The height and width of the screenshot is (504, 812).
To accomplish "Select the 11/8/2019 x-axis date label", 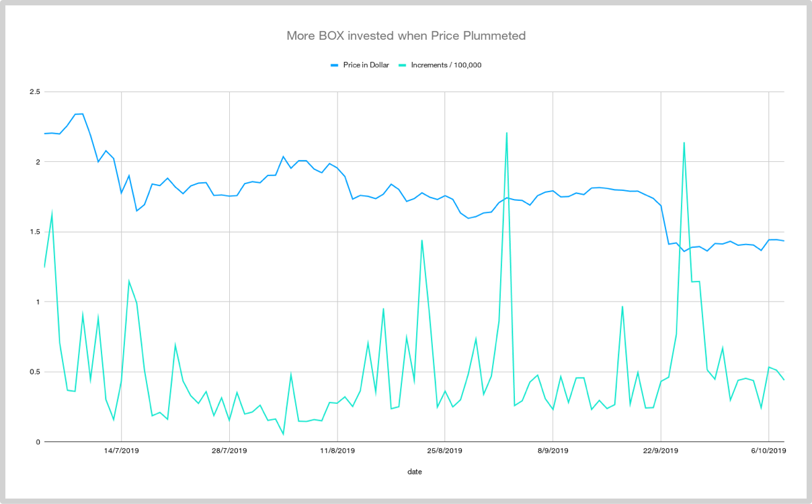I will (x=337, y=451).
